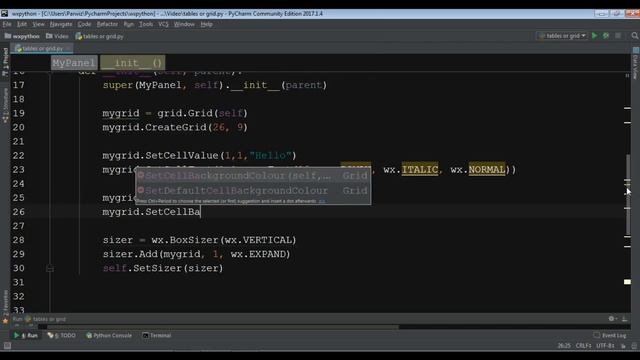The height and width of the screenshot is (360, 640).
Task: Click the lock read-only icon in status bar
Action: [623, 346]
